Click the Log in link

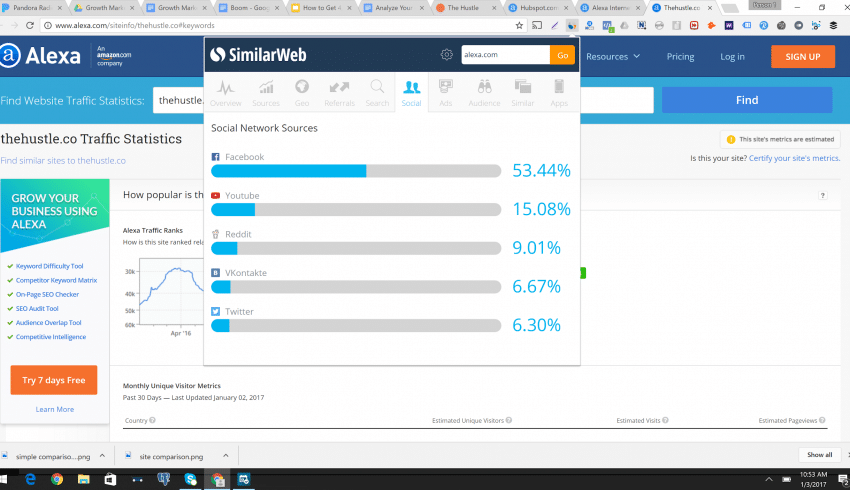tap(732, 56)
